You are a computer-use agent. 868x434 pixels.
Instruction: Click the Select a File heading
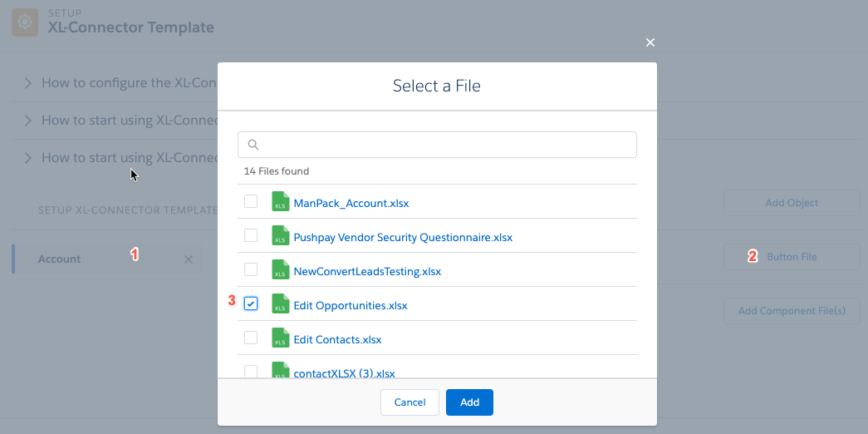click(437, 86)
